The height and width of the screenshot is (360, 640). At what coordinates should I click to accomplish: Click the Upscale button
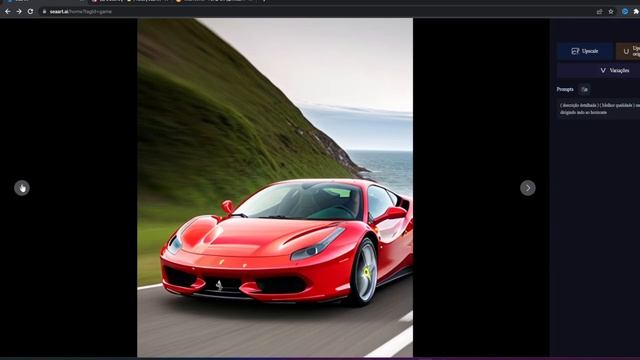[x=585, y=51]
